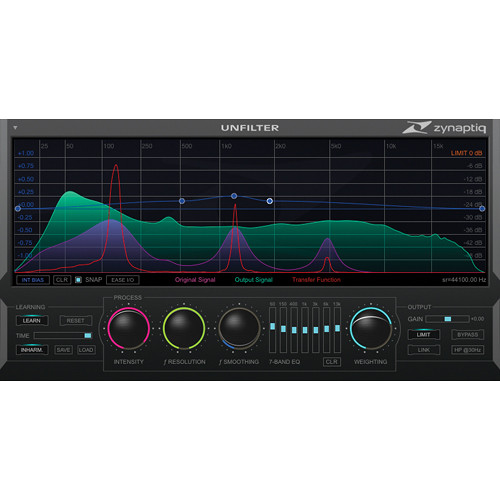500x500 pixels.
Task: Click the +1.00 bias scale label
Action: coord(26,153)
